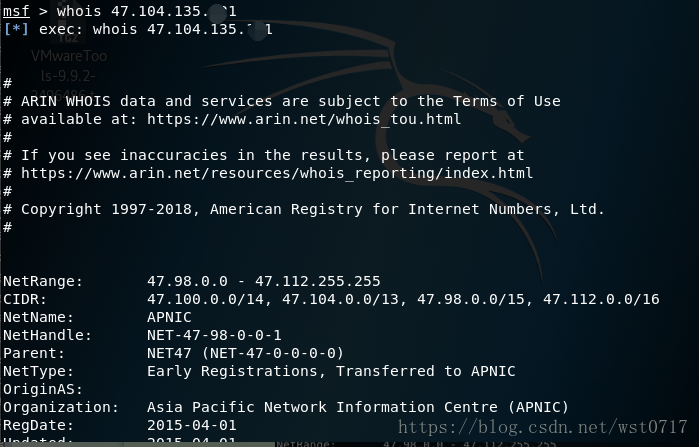Viewport: 699px width, 447px height.
Task: Open the arin.net whois_tou.html URL
Action: pos(304,119)
